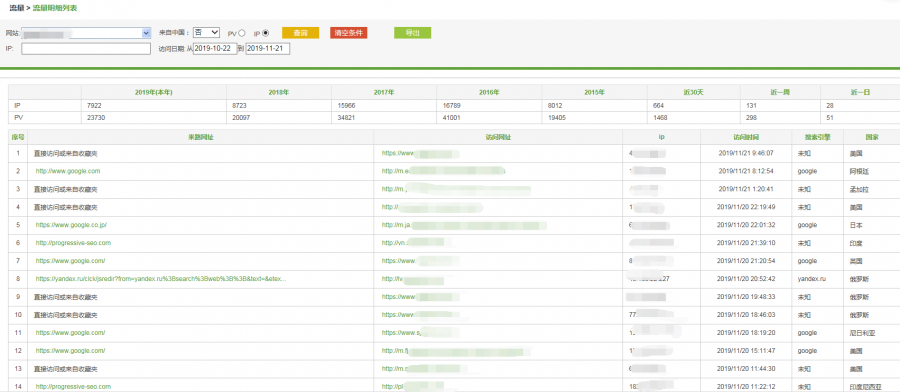Click the PV count 1468
The height and width of the screenshot is (392, 900).
pyautogui.click(x=660, y=118)
